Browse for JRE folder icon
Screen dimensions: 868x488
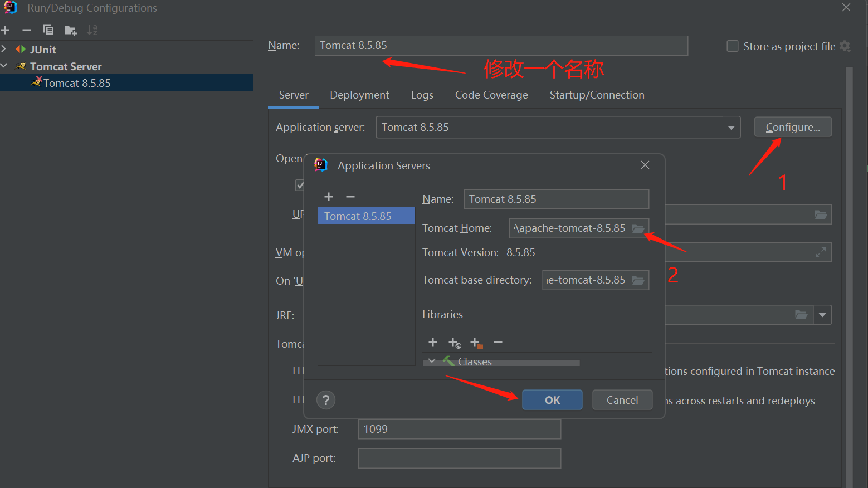pos(801,315)
